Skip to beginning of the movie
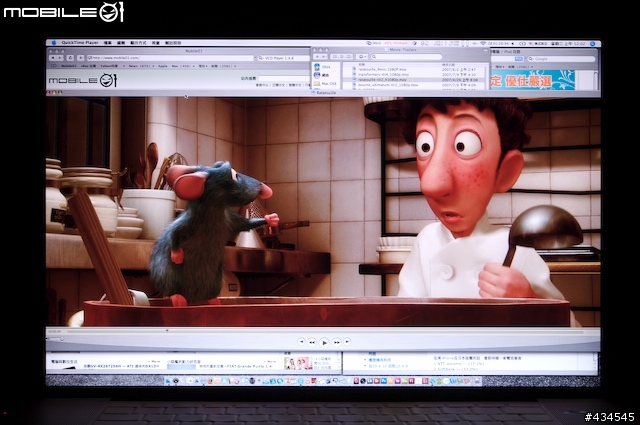 point(301,341)
